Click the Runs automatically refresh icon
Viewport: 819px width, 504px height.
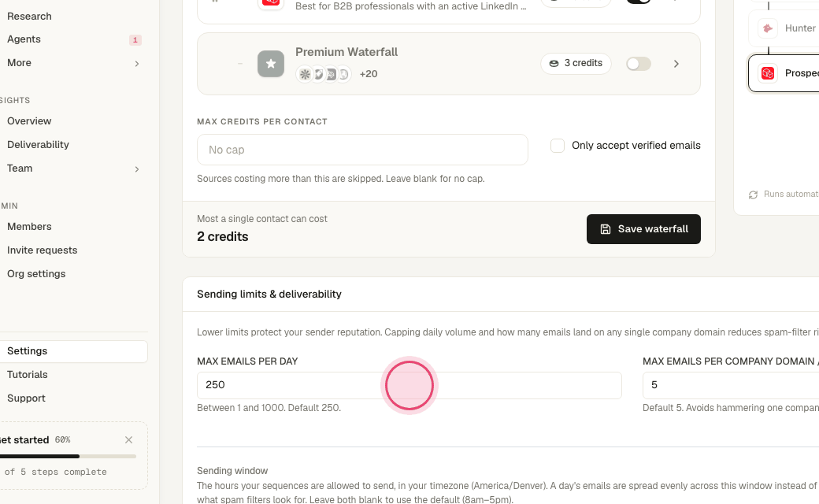pos(753,195)
